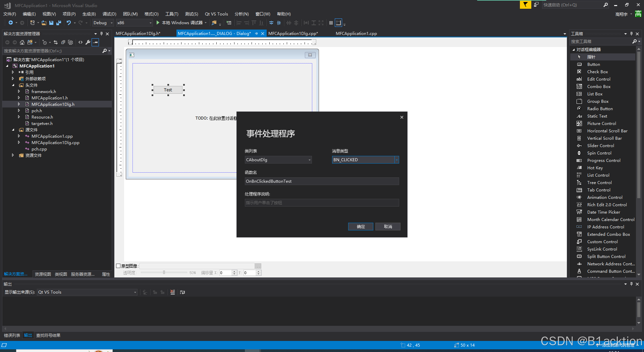The image size is (644, 352).
Task: Select Progress Control in toolbox
Action: point(603,161)
